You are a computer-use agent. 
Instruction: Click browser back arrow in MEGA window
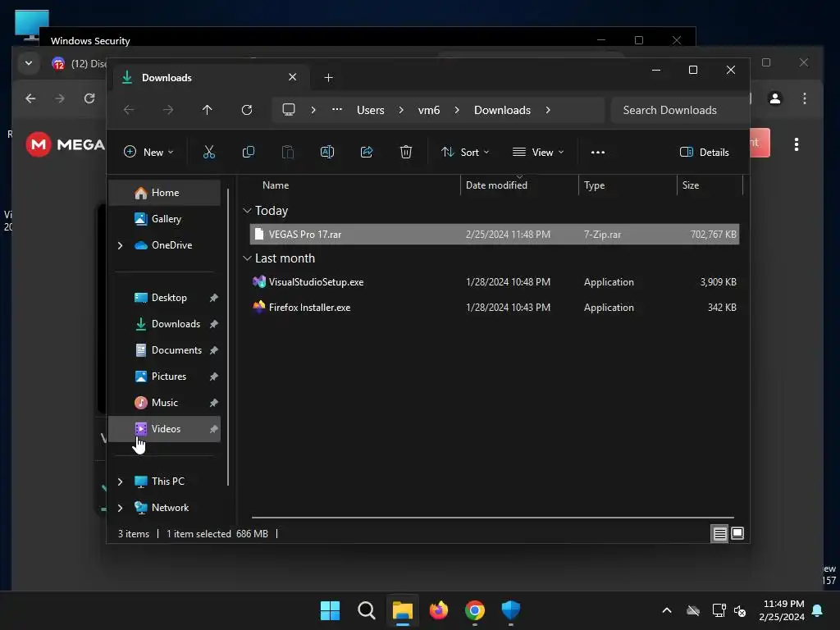click(30, 98)
